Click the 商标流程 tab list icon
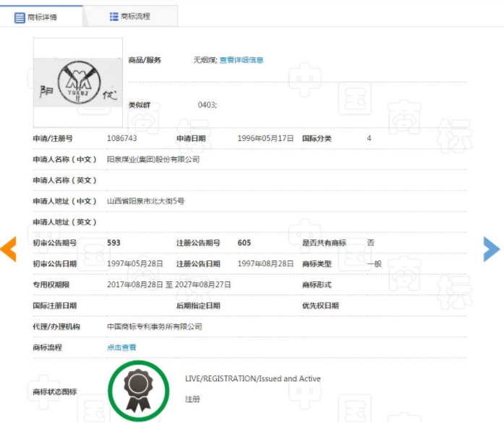The height and width of the screenshot is (429, 504). coord(114,17)
